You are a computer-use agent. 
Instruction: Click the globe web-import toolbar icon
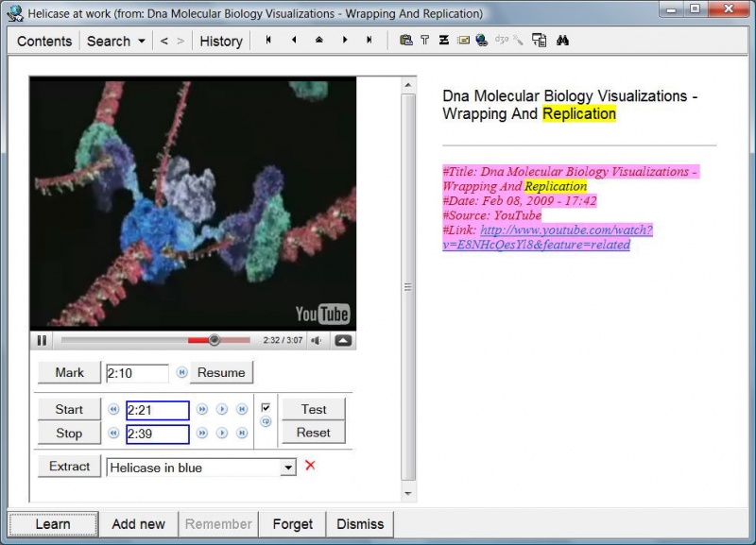pos(480,40)
